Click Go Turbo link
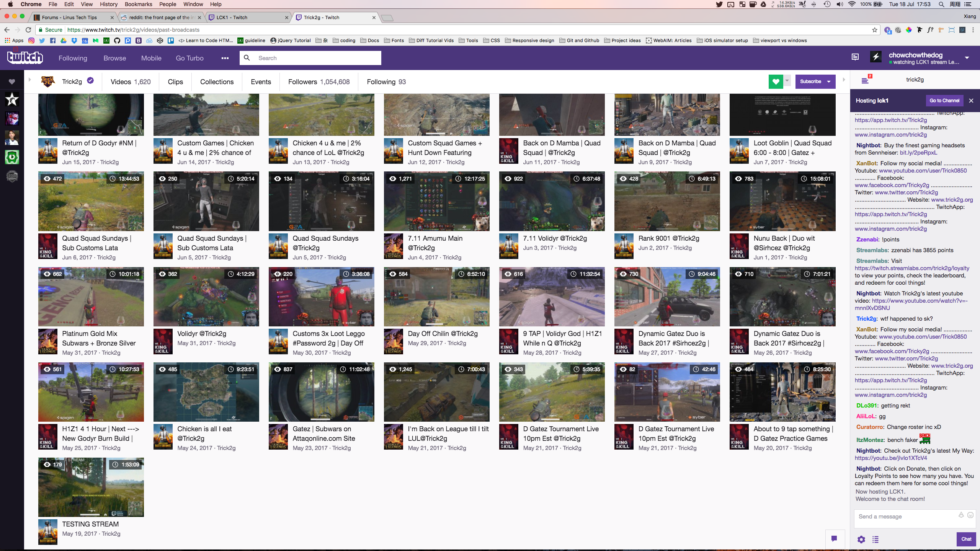 tap(189, 58)
